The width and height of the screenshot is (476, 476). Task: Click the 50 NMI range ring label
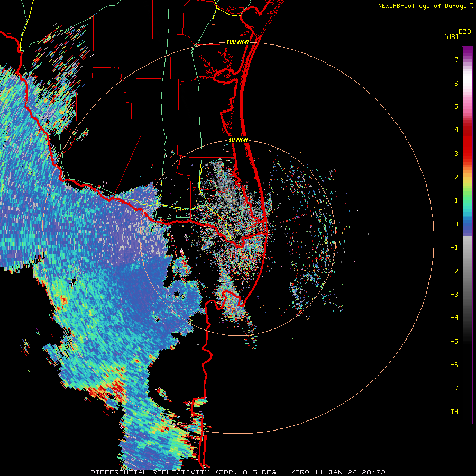[239, 140]
